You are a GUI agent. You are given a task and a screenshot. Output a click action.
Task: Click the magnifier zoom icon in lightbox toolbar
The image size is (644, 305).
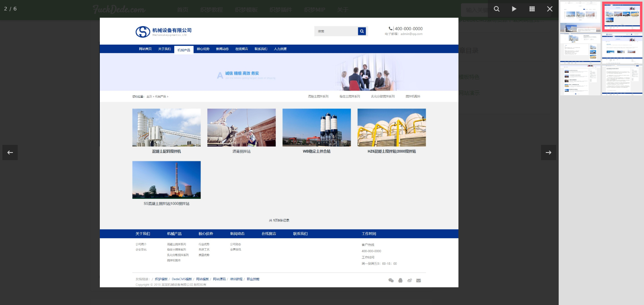(497, 9)
